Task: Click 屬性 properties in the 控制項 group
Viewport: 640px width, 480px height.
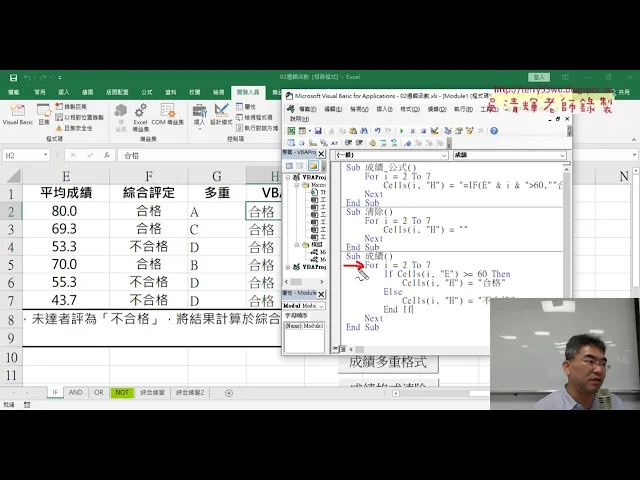Action: pos(246,107)
